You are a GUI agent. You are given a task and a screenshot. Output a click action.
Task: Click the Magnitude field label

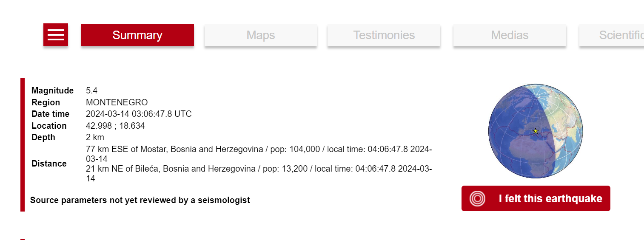pyautogui.click(x=52, y=90)
